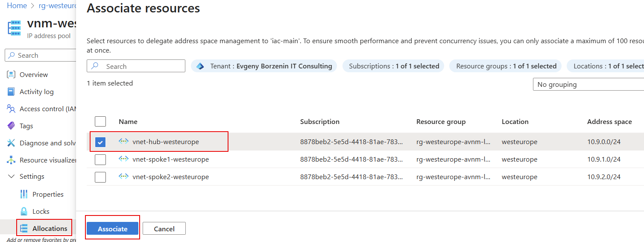The width and height of the screenshot is (644, 242).
Task: Uncheck the vnet-hub-westeurope checkbox
Action: (100, 142)
